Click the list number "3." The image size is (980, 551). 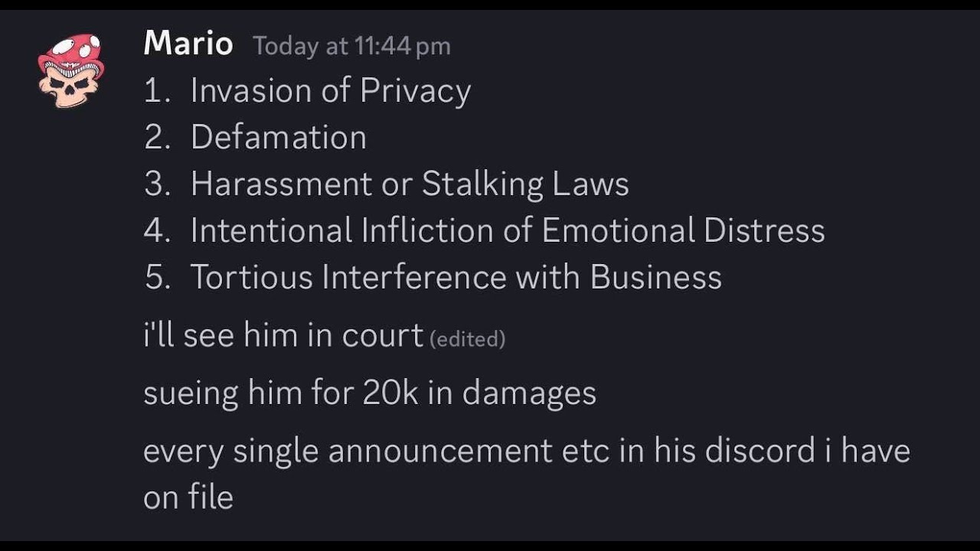coord(157,184)
